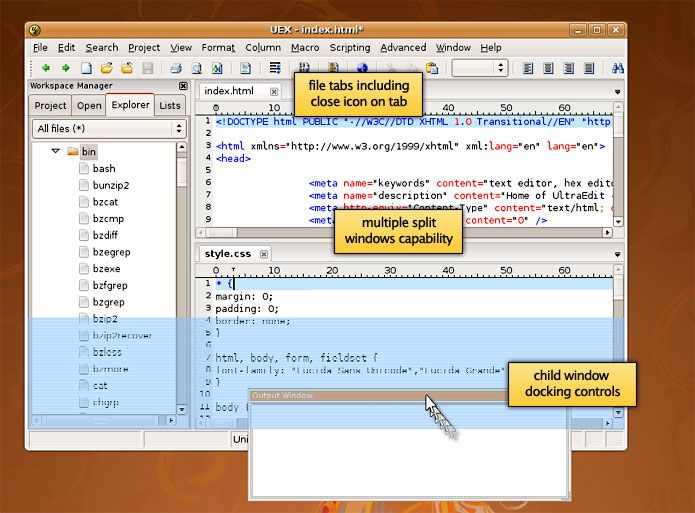
Task: Open the Column menu
Action: pyautogui.click(x=263, y=47)
